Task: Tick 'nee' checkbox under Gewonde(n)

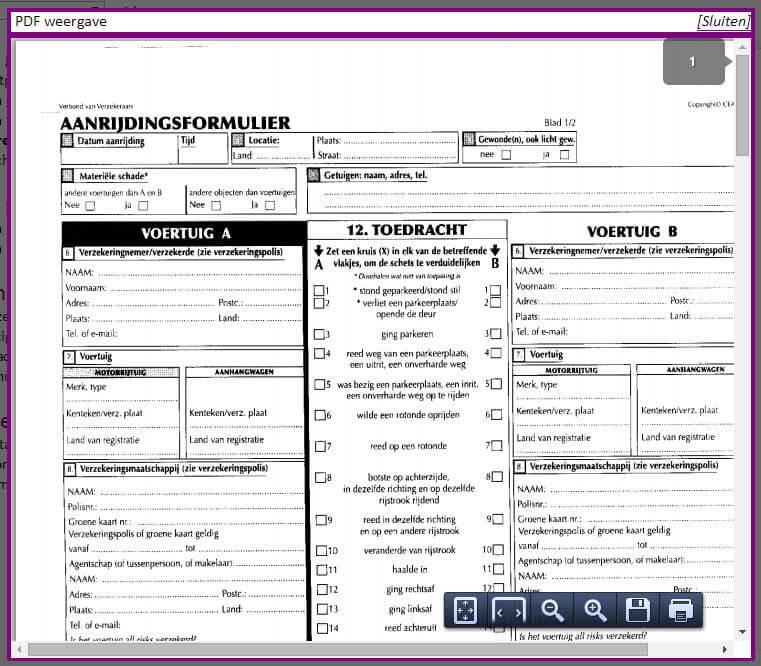Action: pos(506,155)
